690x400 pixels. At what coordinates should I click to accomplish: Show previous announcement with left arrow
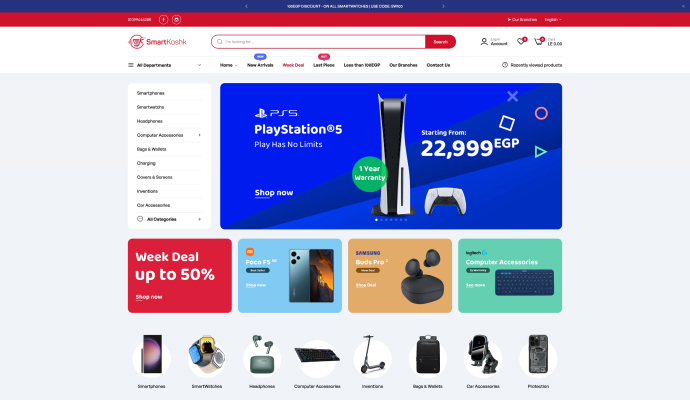[246, 6]
